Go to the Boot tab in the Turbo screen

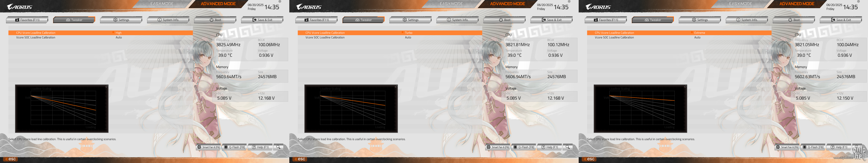point(505,20)
